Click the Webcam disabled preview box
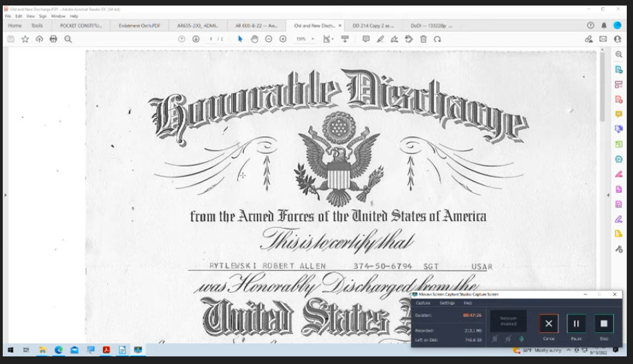This screenshot has width=633, height=364. (x=508, y=320)
